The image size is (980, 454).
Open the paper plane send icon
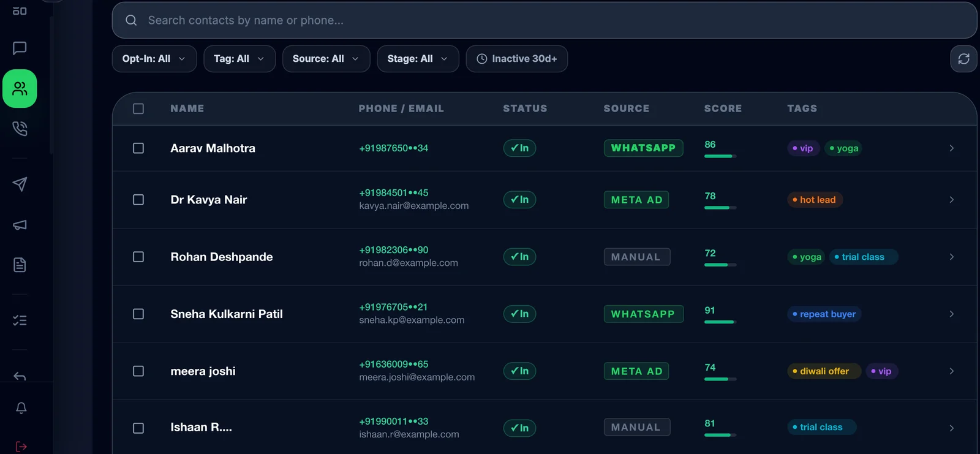pos(20,184)
